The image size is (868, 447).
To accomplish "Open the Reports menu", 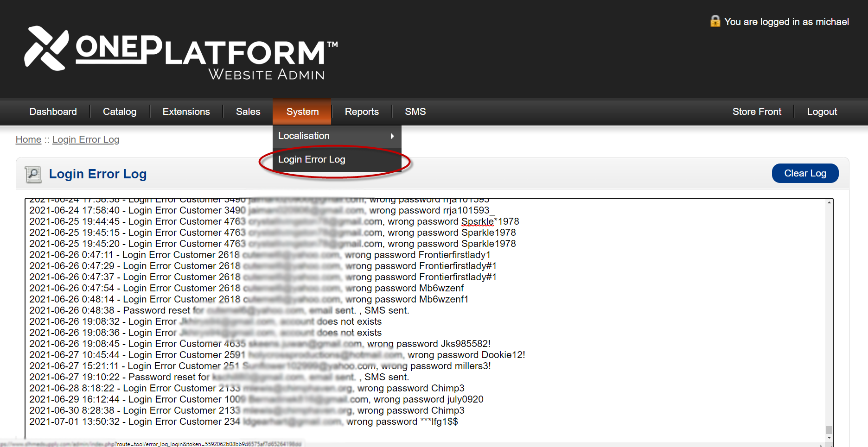I will 362,112.
